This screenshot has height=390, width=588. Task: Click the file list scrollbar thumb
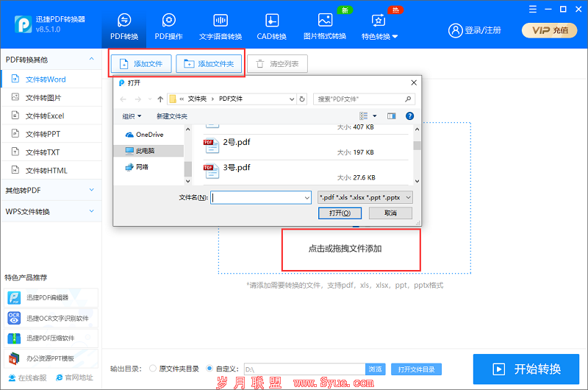pyautogui.click(x=417, y=145)
